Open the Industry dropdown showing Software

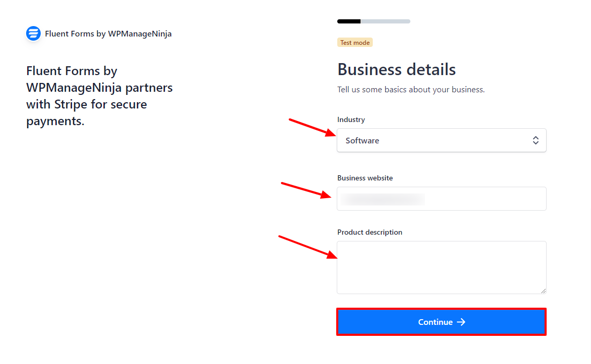(x=441, y=140)
